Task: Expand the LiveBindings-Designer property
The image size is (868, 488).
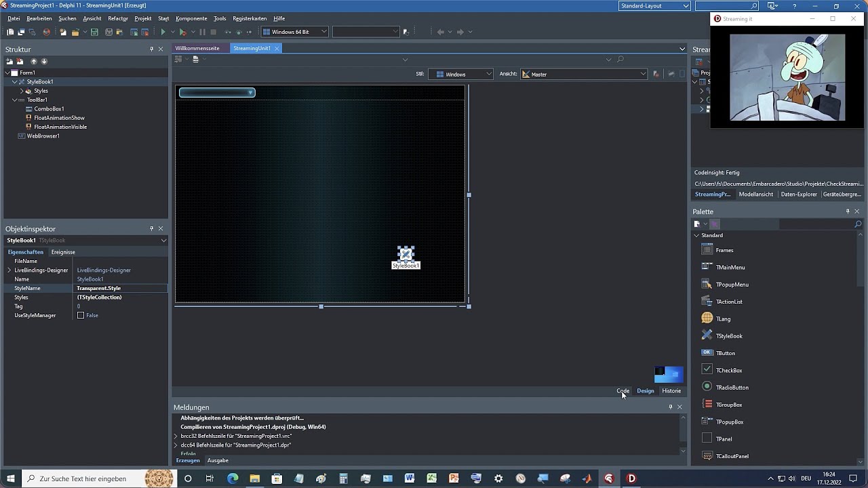Action: pyautogui.click(x=9, y=270)
